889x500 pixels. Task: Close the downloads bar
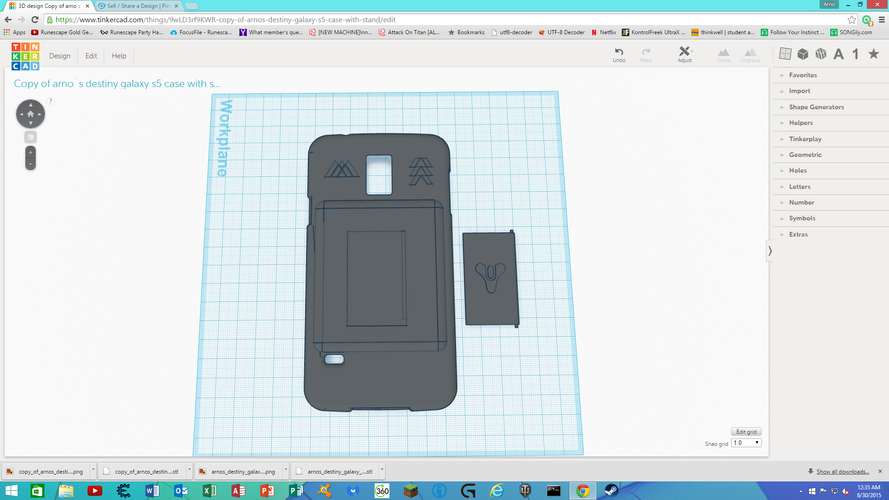click(x=880, y=471)
